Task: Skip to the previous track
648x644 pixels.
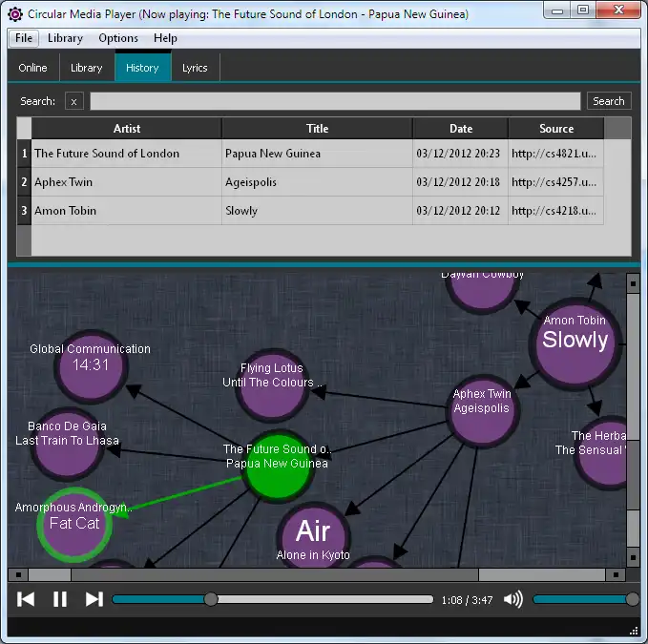Action: pos(26,599)
